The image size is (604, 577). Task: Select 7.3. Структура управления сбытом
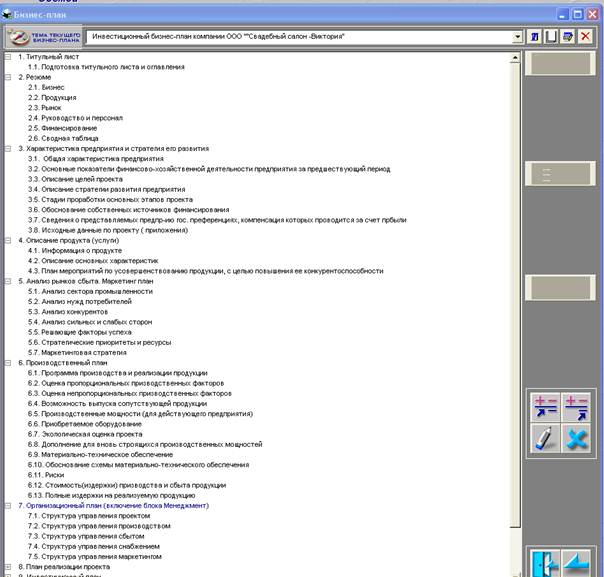coord(86,537)
